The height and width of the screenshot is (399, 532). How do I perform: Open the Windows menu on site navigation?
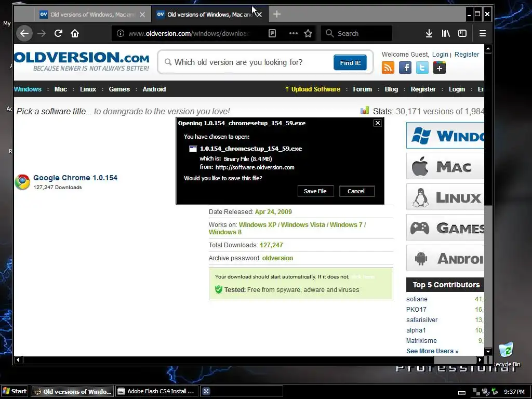(x=28, y=89)
